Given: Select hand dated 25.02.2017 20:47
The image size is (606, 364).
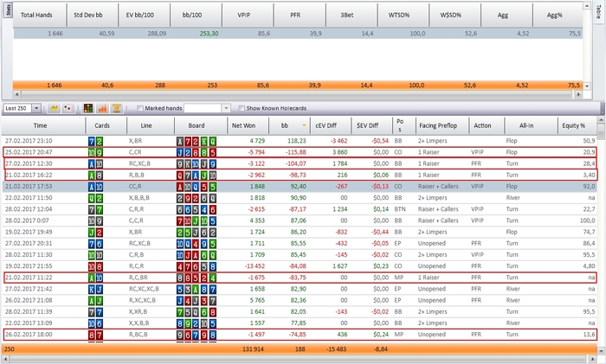Looking at the screenshot, I should pos(300,152).
